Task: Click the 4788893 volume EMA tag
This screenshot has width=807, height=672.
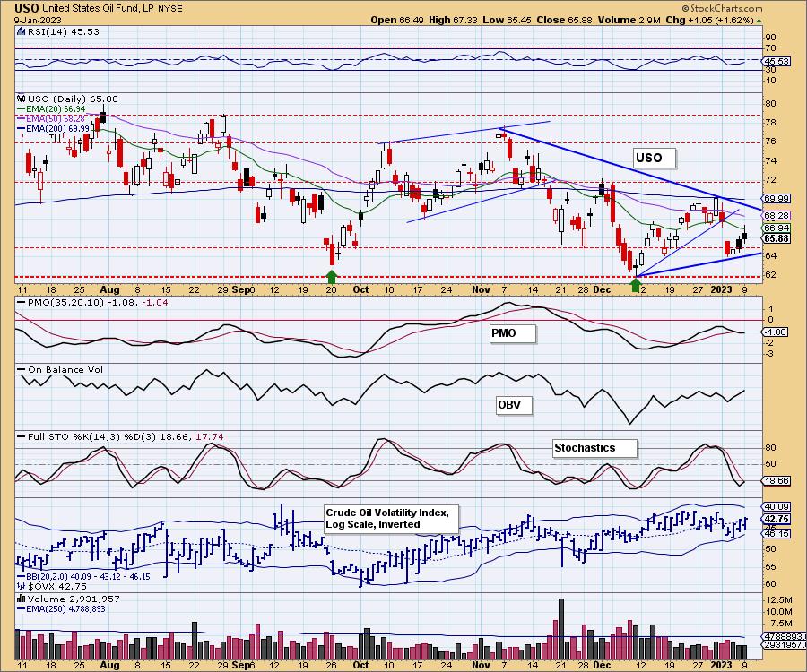Action: click(784, 635)
